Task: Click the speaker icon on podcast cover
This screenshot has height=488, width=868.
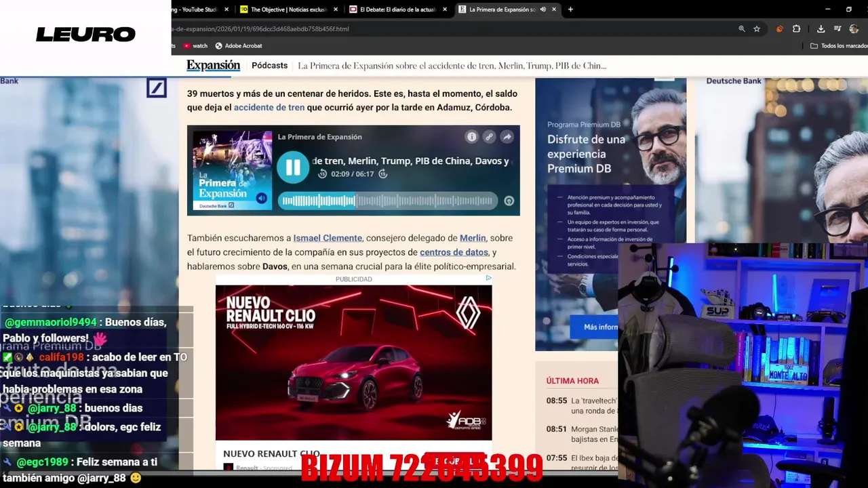Action: (x=262, y=199)
